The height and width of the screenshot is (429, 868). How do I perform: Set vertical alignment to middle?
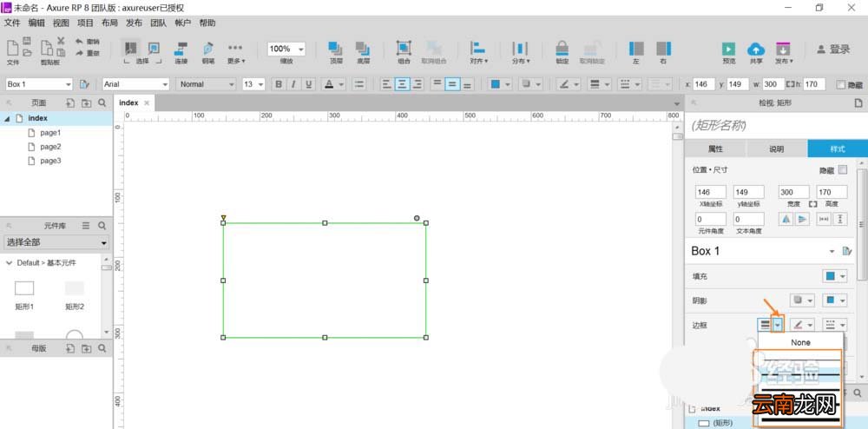click(x=452, y=84)
